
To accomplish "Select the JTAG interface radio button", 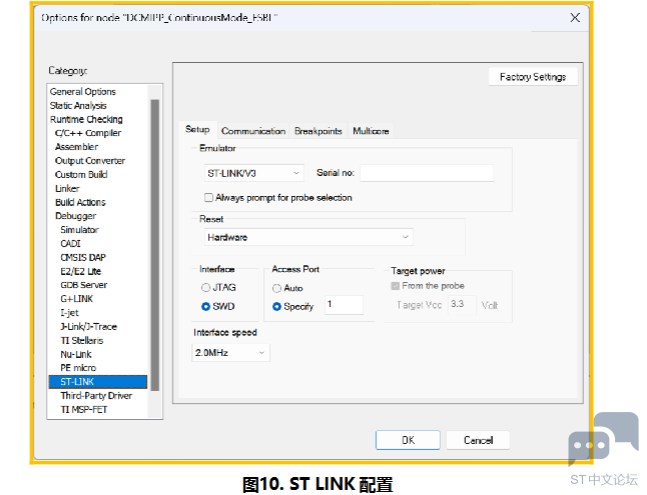I will click(206, 288).
